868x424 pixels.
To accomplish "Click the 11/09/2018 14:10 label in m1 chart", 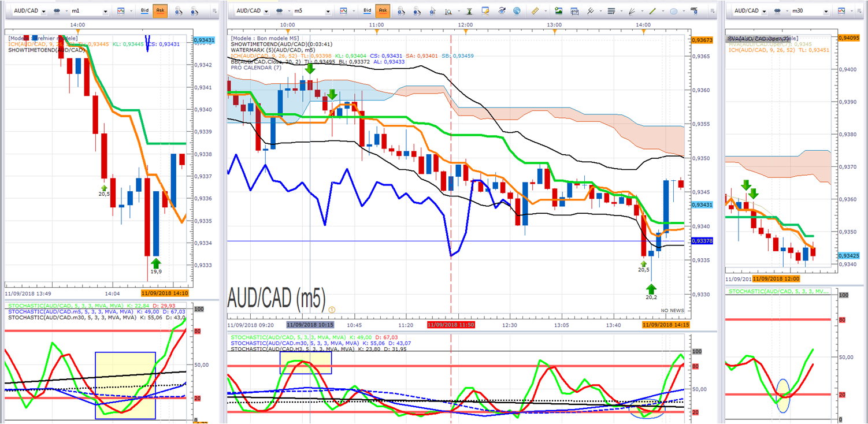I will [165, 293].
